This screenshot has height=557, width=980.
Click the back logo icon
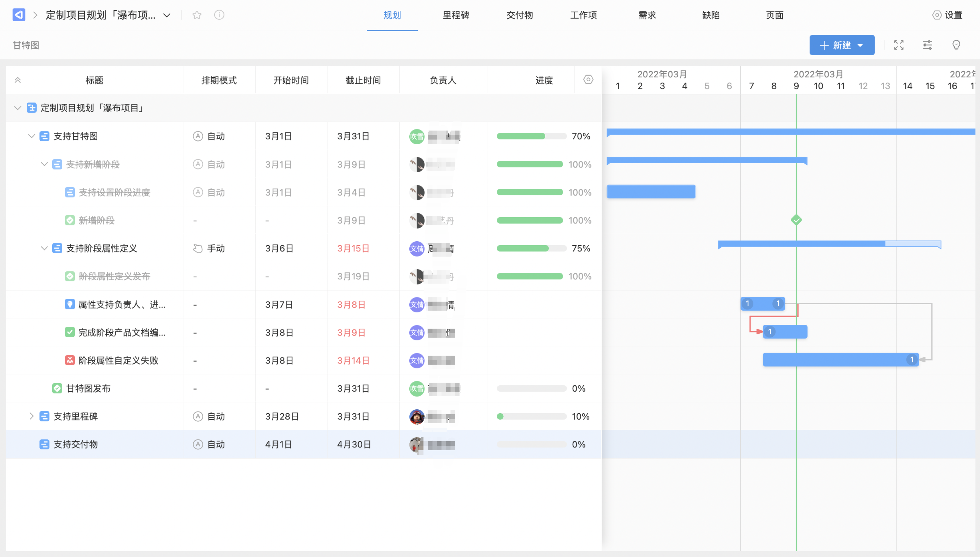(x=19, y=15)
